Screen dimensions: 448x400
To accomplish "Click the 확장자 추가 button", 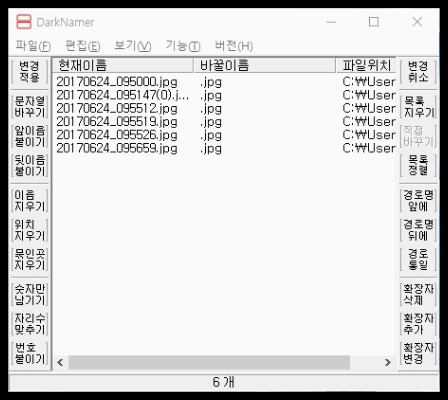I will [x=418, y=323].
